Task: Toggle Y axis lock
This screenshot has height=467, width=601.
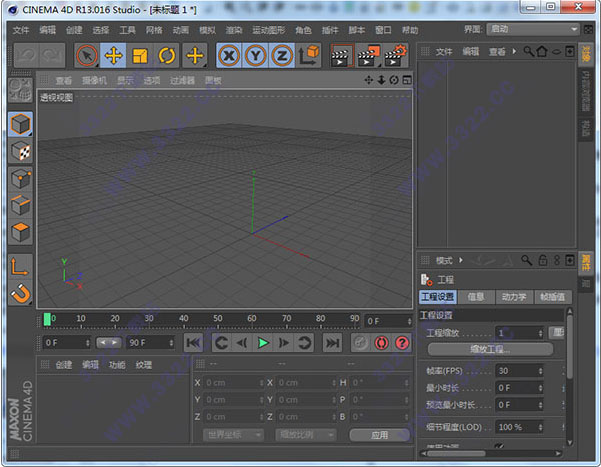Action: click(256, 56)
